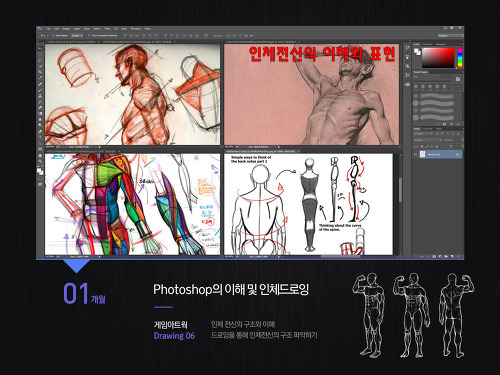
Task: Select the Pen tool
Action: click(x=41, y=130)
